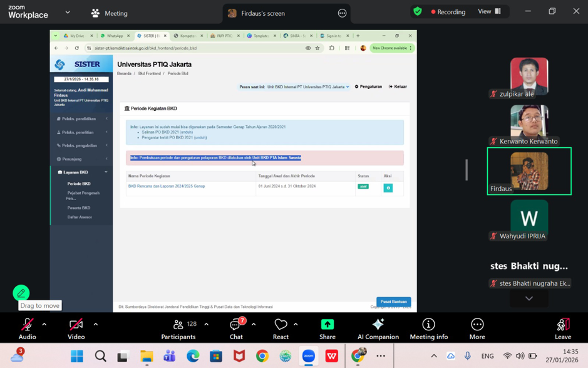Open the Zoom Workplace dropdown chevron
The height and width of the screenshot is (368, 588).
(68, 12)
